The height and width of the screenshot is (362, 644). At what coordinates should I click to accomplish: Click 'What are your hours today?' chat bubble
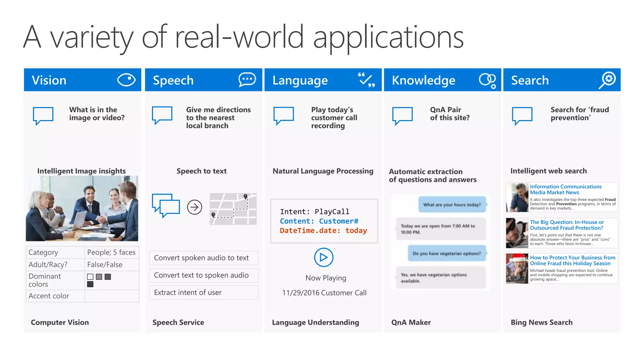click(x=452, y=205)
